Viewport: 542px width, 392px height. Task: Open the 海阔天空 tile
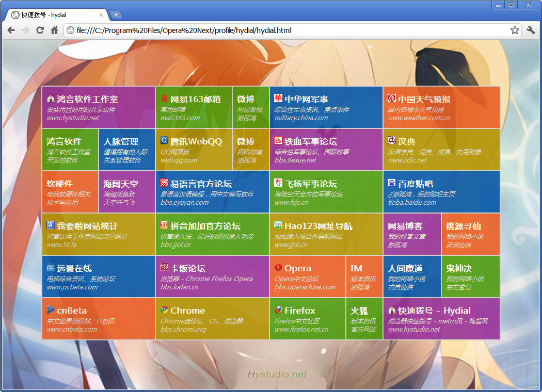[x=127, y=192]
